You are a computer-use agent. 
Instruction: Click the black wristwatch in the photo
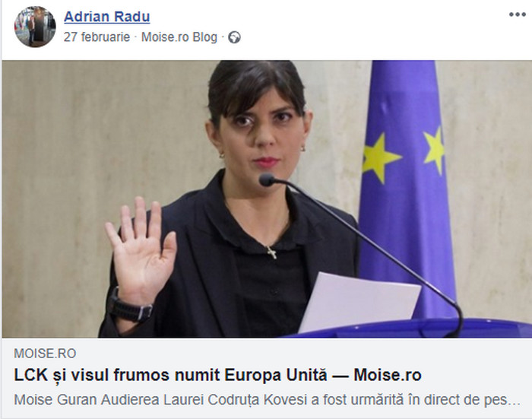[130, 306]
